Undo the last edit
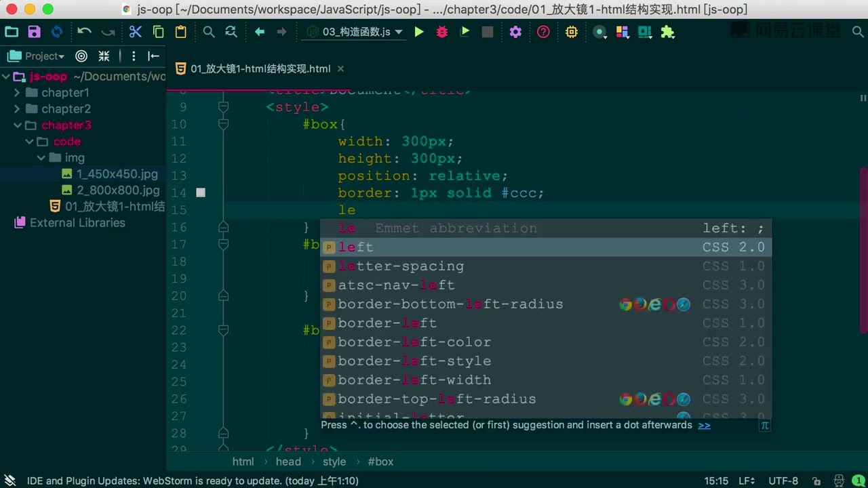Screen dimensions: 868x488 click(84, 32)
